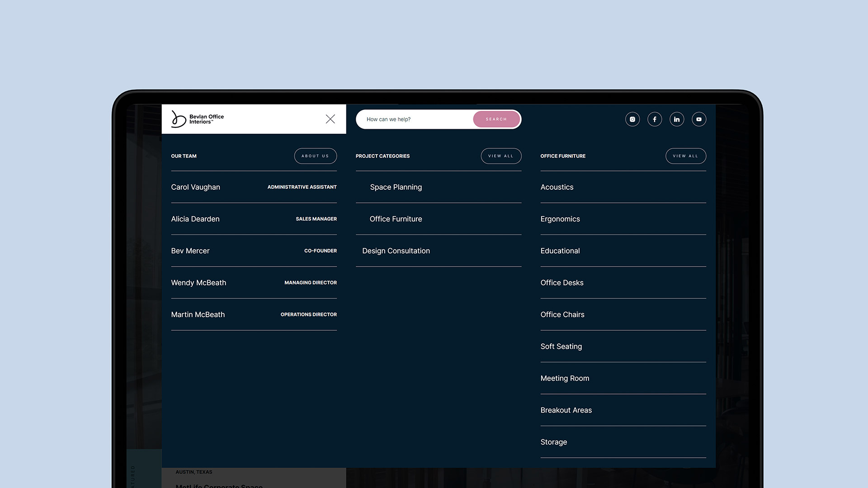The width and height of the screenshot is (868, 488).
Task: Open Carol Vaughan's team profile
Action: [196, 187]
